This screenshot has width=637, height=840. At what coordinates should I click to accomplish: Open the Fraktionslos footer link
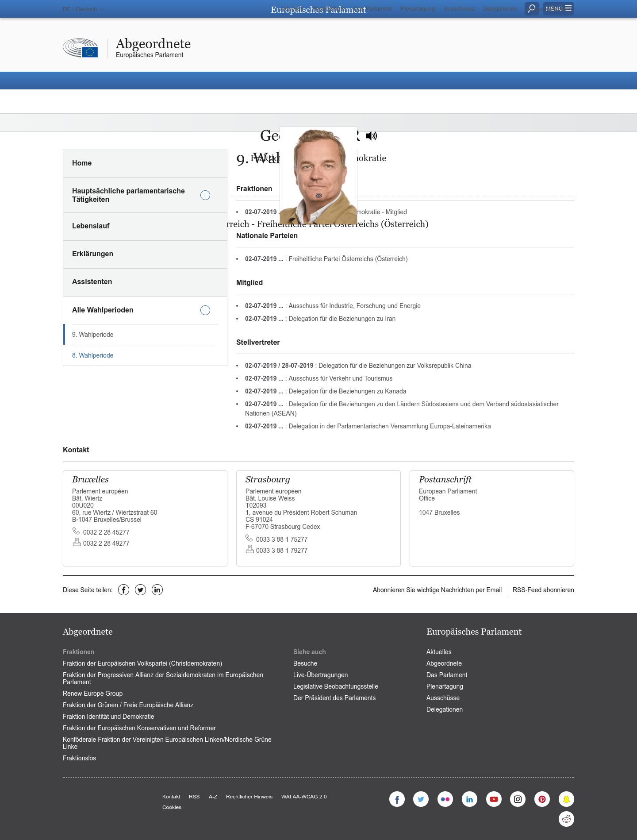coord(79,758)
